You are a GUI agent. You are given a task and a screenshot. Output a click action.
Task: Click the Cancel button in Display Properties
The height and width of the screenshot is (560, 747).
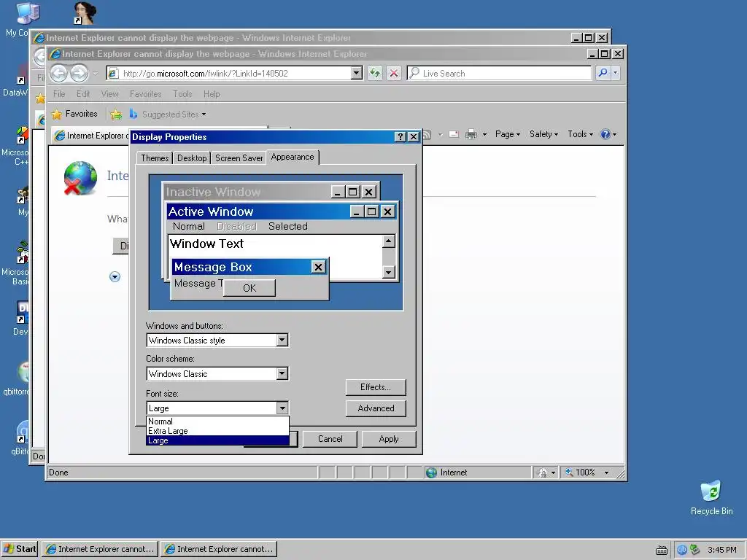tap(330, 439)
